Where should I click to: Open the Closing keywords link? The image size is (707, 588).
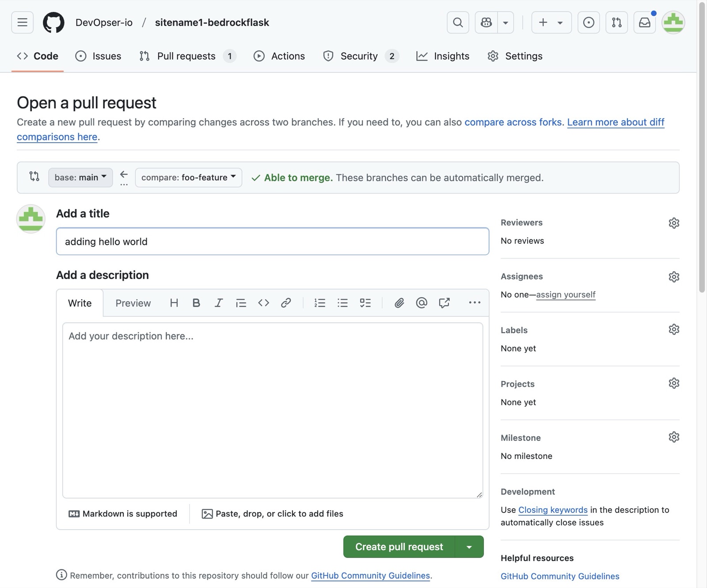553,510
